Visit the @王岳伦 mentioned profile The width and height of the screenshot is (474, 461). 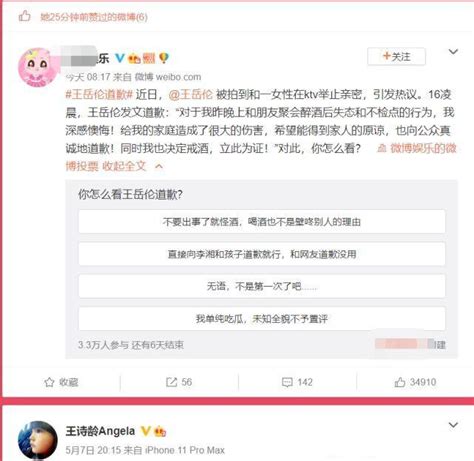coord(190,95)
